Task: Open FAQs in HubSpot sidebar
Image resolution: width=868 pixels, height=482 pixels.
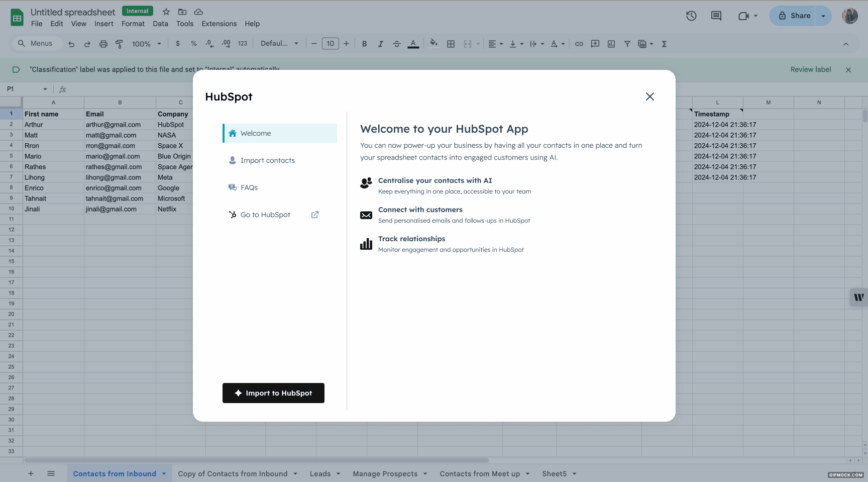Action: coord(280,187)
